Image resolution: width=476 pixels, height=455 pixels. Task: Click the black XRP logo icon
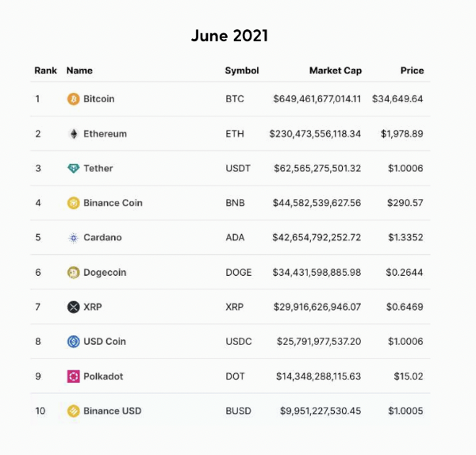pos(73,307)
